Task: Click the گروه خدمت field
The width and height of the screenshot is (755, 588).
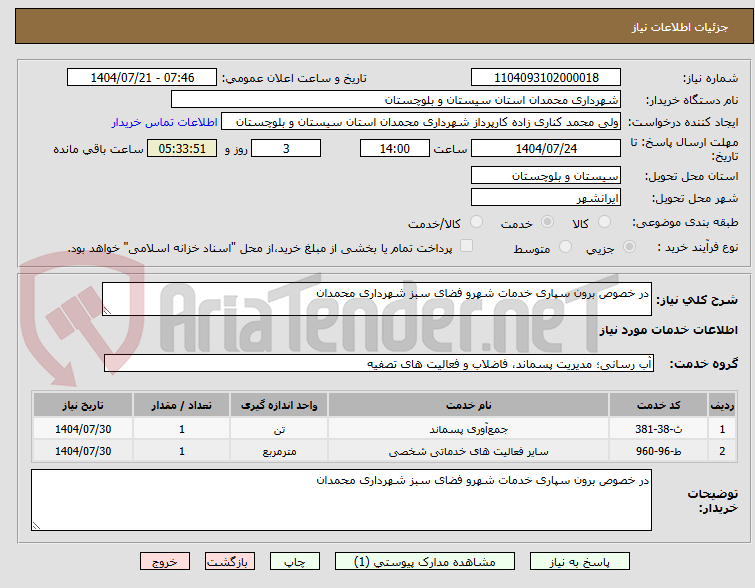Action: [378, 364]
